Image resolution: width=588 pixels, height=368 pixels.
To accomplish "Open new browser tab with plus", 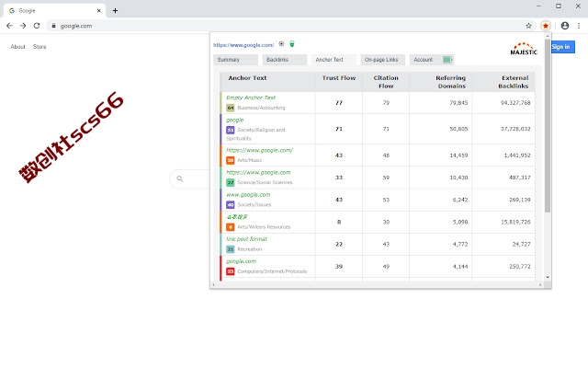I will tap(115, 10).
